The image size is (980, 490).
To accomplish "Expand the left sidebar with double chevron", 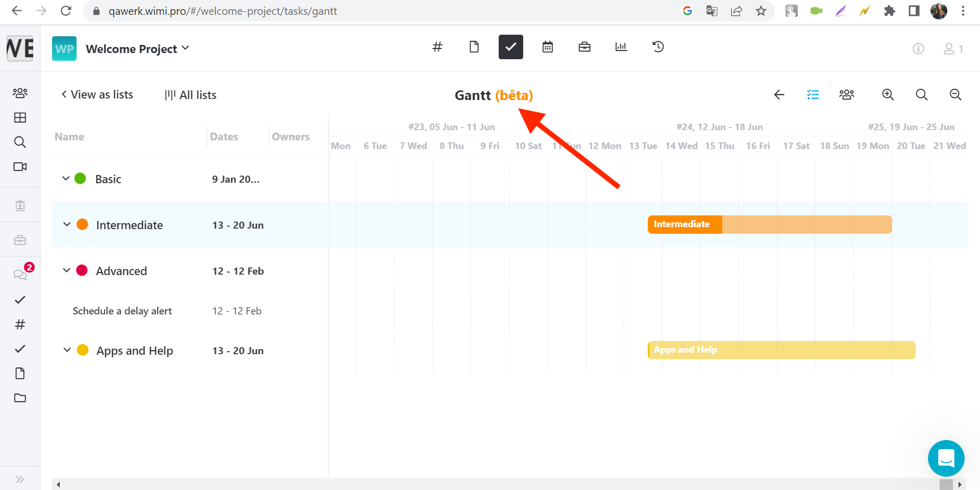I will point(20,479).
